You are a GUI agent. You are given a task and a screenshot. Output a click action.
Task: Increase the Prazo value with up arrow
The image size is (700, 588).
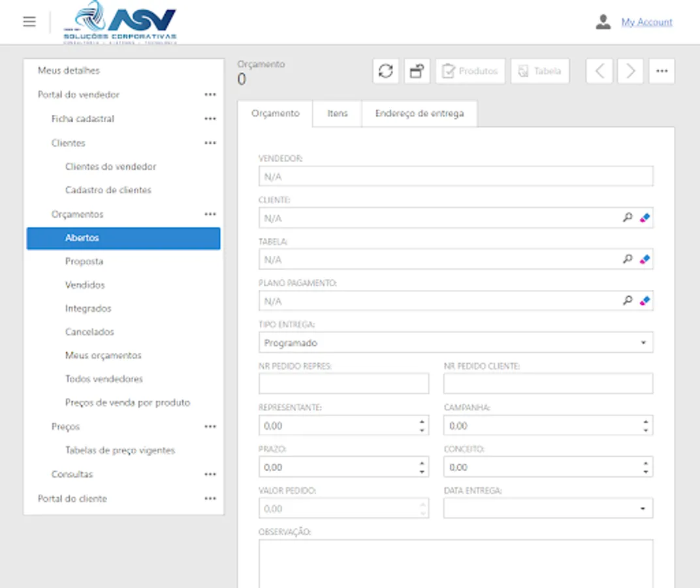[x=422, y=463]
